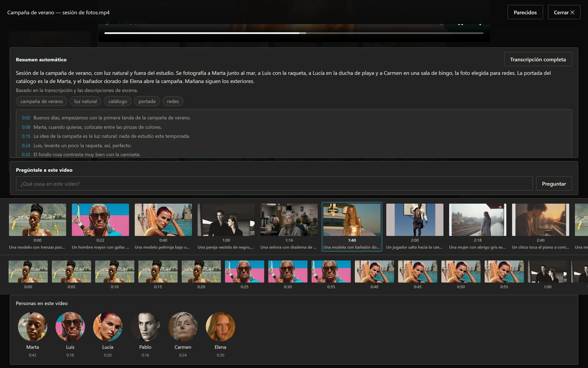Image resolution: width=588 pixels, height=368 pixels.
Task: Click the Preguntar button
Action: (554, 184)
